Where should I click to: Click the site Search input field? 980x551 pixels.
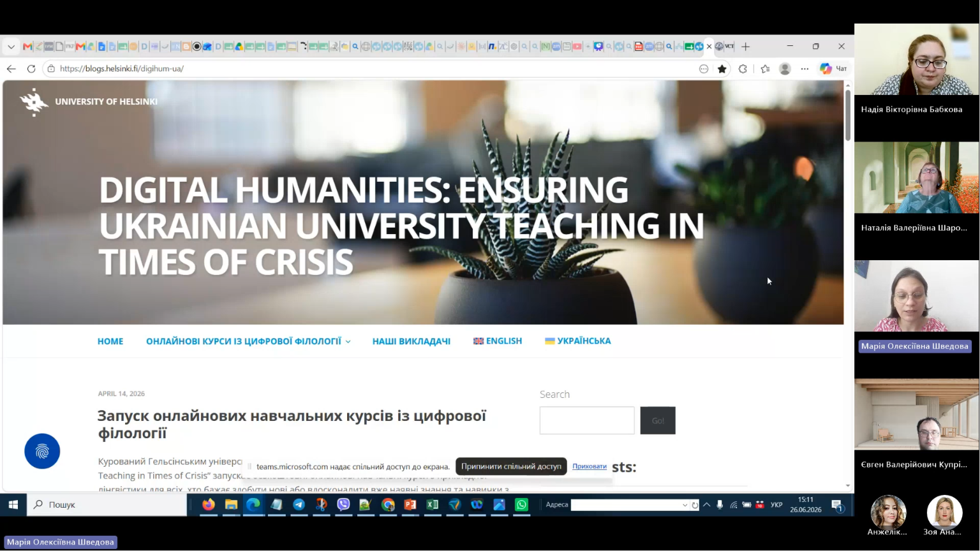click(x=587, y=420)
